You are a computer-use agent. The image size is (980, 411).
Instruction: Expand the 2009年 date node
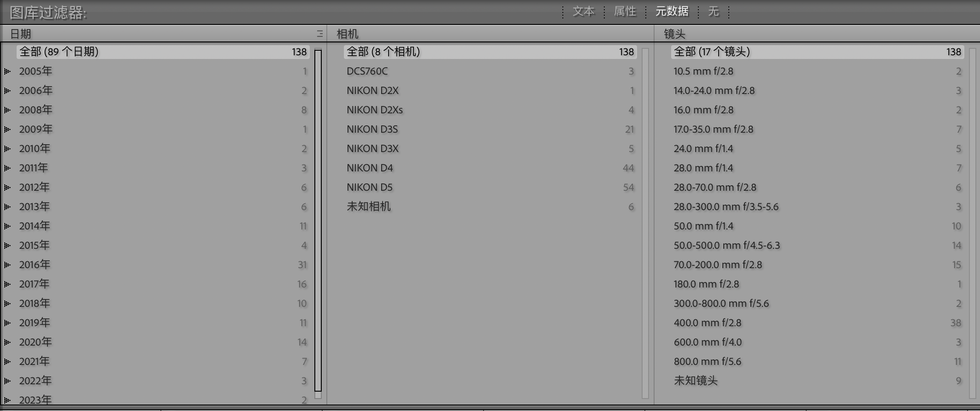pos(7,129)
